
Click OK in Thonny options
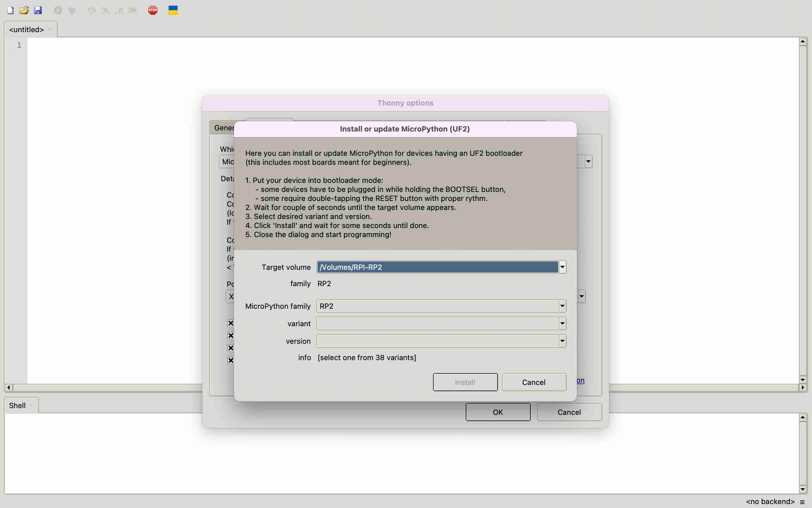(498, 412)
